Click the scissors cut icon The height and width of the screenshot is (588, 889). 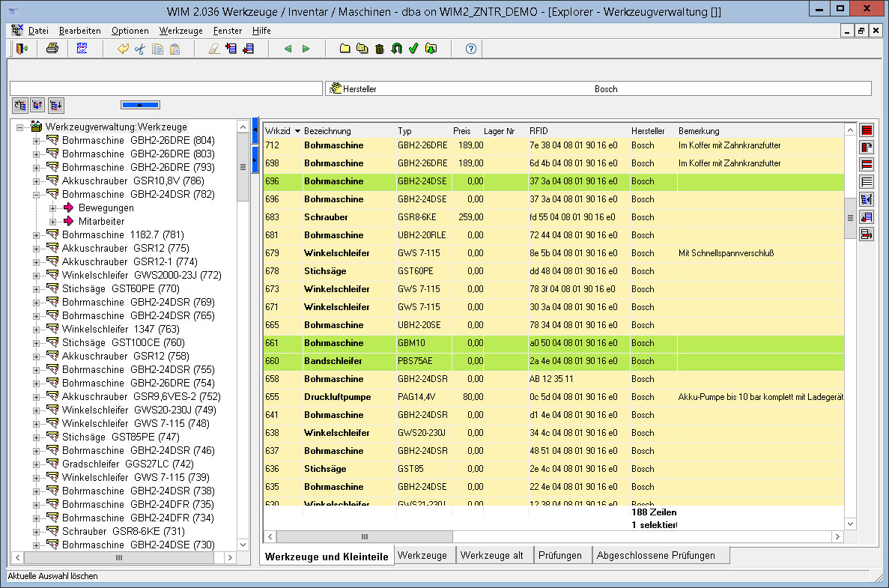point(139,49)
